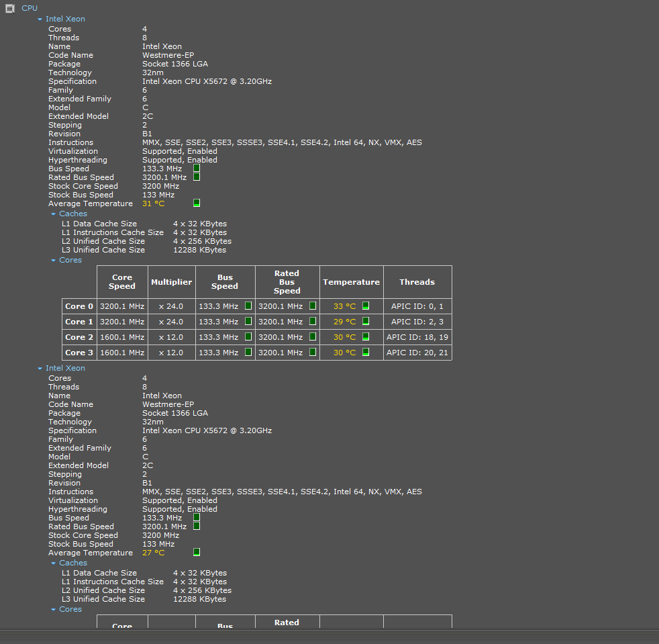Click the Core 3 rated bus speed graph icon
The height and width of the screenshot is (644, 659).
(x=313, y=352)
